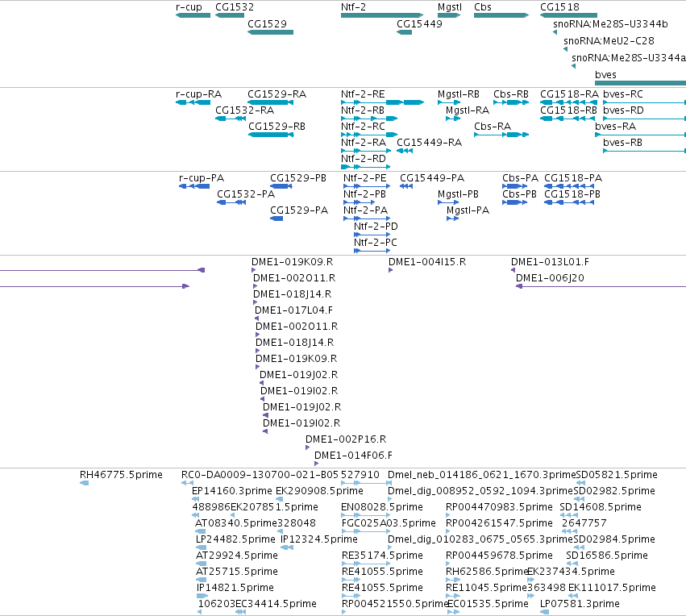This screenshot has width=686, height=616.
Task: Select transcript CG1532-RA
Action: (230, 119)
